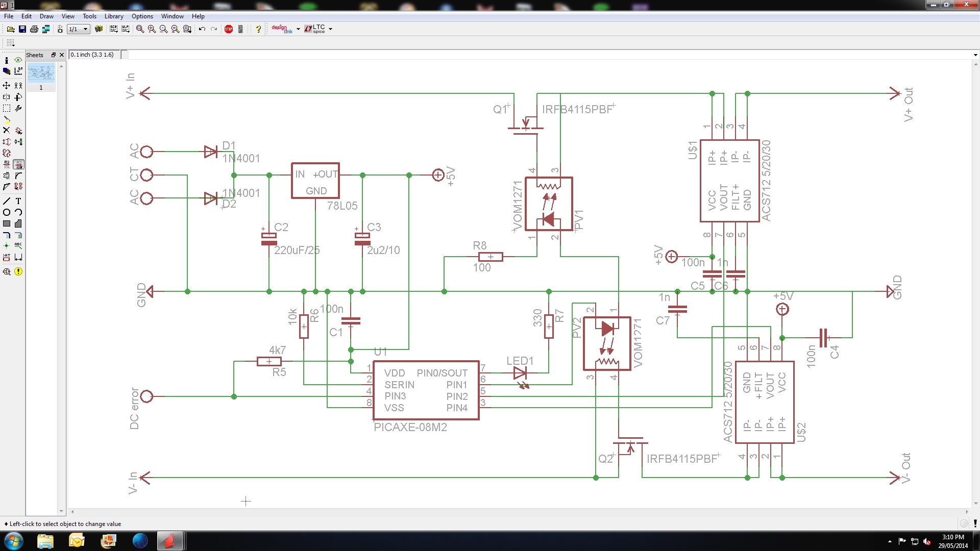Select the Circle drawing tool
980x551 pixels.
7,212
